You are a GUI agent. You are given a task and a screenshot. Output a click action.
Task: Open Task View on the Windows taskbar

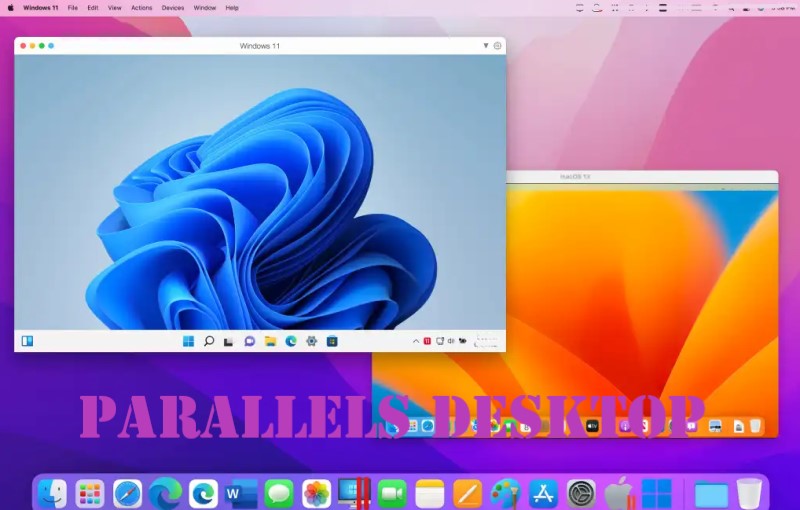click(229, 341)
